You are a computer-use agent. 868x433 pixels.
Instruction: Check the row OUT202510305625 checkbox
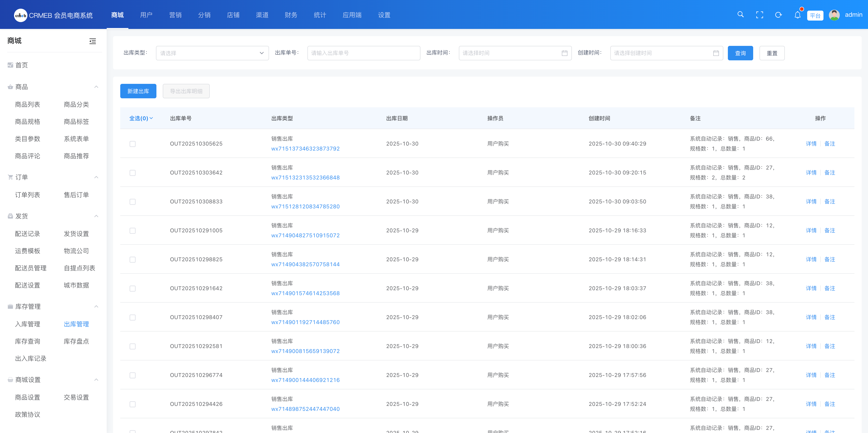click(132, 144)
